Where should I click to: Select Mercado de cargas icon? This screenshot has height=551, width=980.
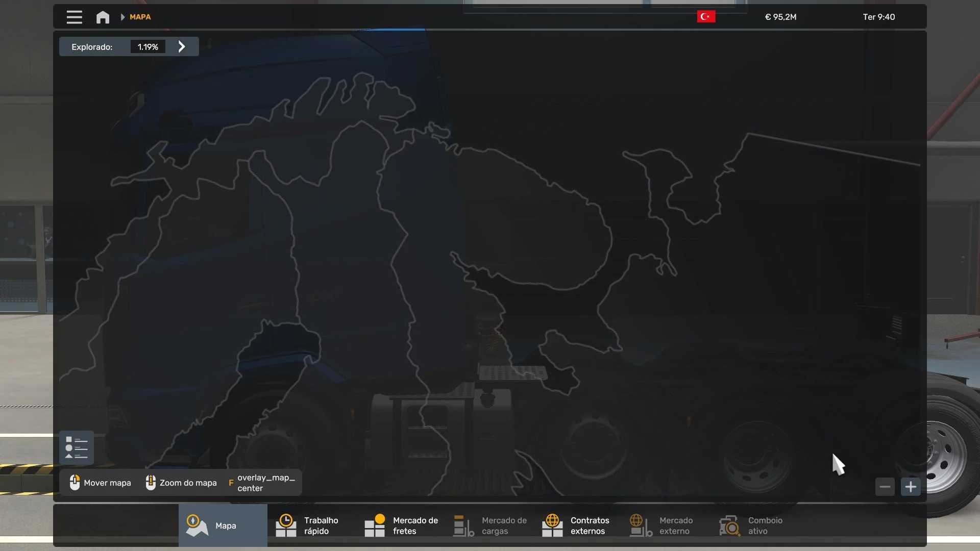463,525
